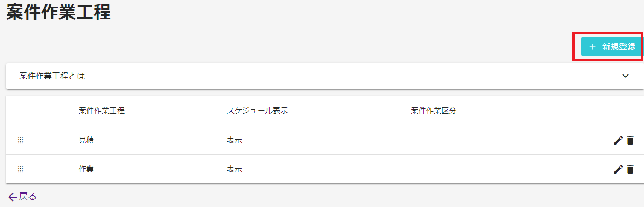Viewport: 644px width, 207px height.
Task: Click the left arrow icon beside 戻る
Action: pos(13,197)
